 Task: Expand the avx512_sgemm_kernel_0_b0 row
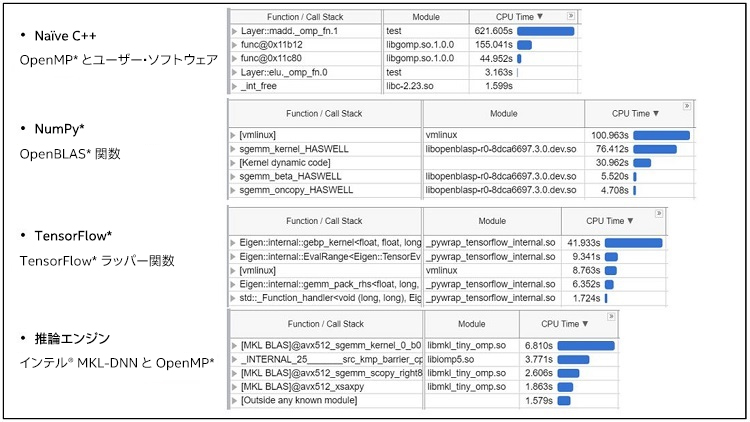point(234,345)
